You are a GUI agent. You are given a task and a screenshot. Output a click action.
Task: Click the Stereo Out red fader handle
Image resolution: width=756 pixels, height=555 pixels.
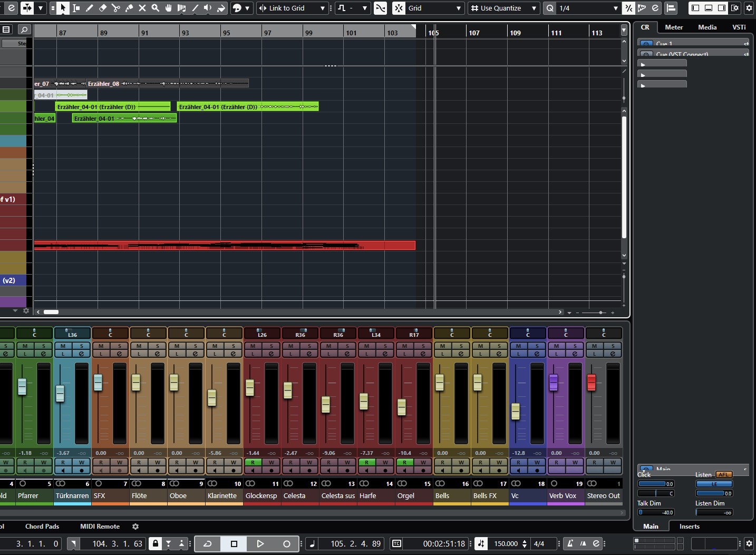(591, 382)
